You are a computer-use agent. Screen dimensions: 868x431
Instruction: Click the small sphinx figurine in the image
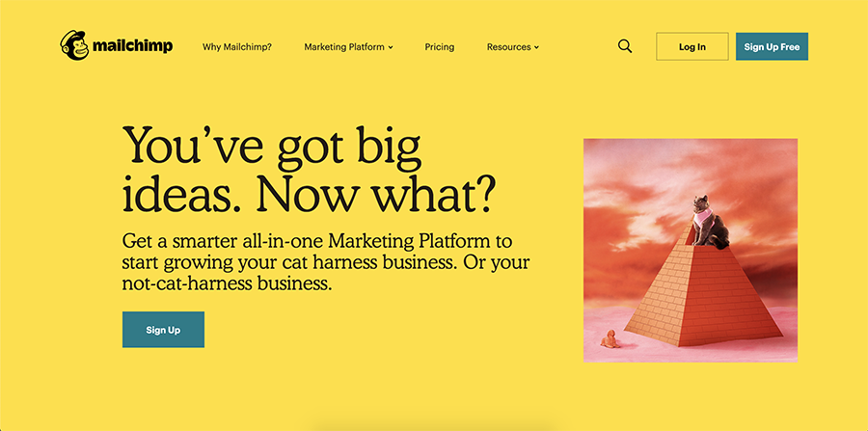coord(610,338)
